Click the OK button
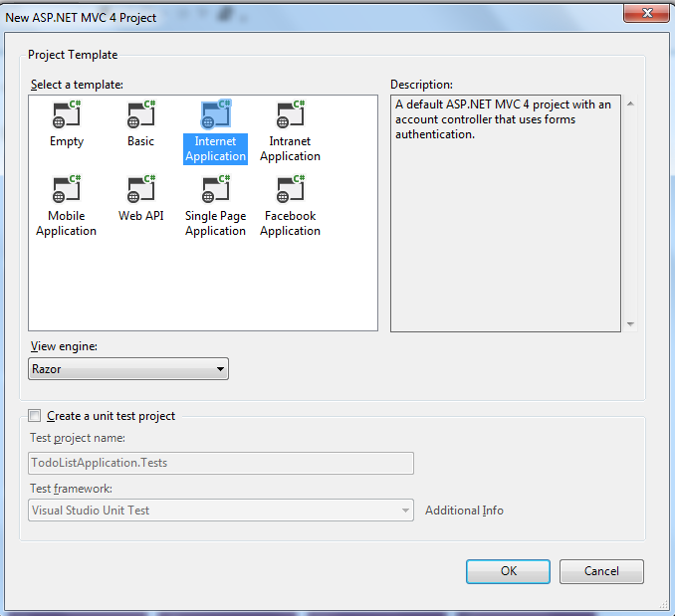Screen dimensions: 675x616 coord(508,571)
